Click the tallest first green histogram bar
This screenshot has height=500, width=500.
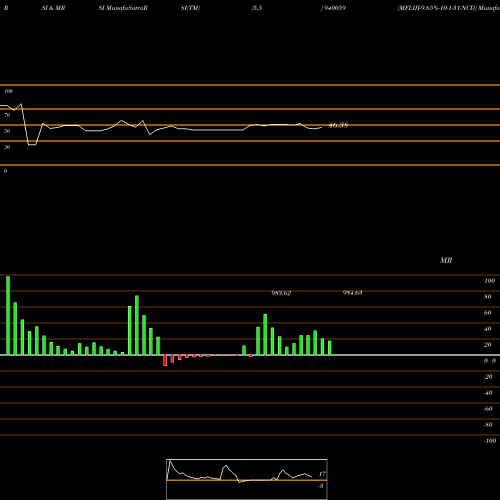pos(8,315)
